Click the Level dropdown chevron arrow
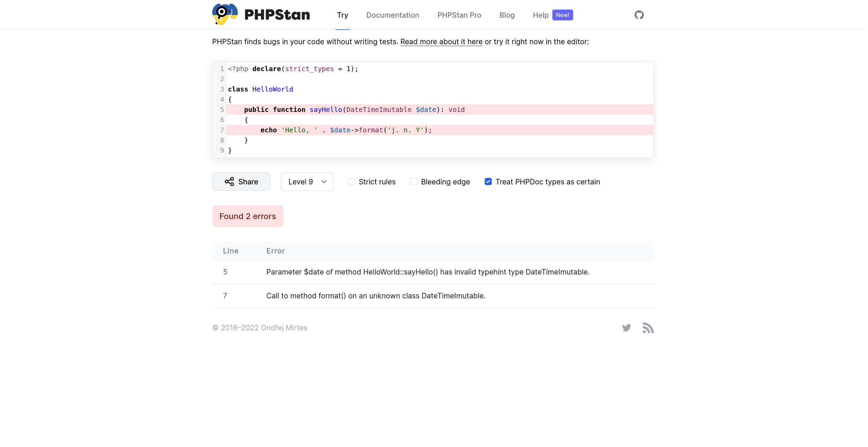868x447 pixels. pos(324,182)
